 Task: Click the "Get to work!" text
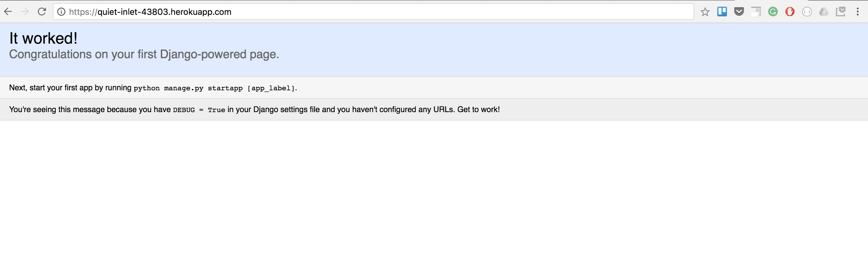click(478, 110)
